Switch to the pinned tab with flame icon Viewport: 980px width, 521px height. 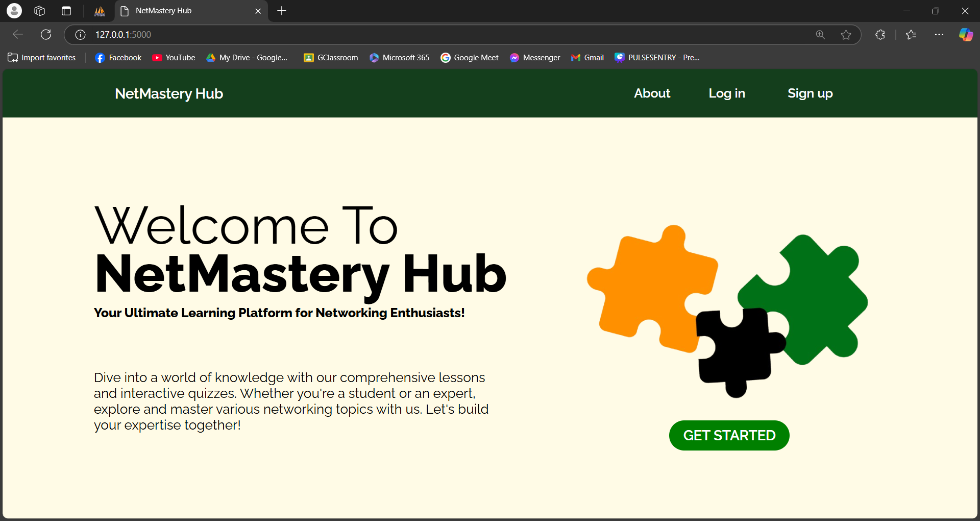[100, 11]
